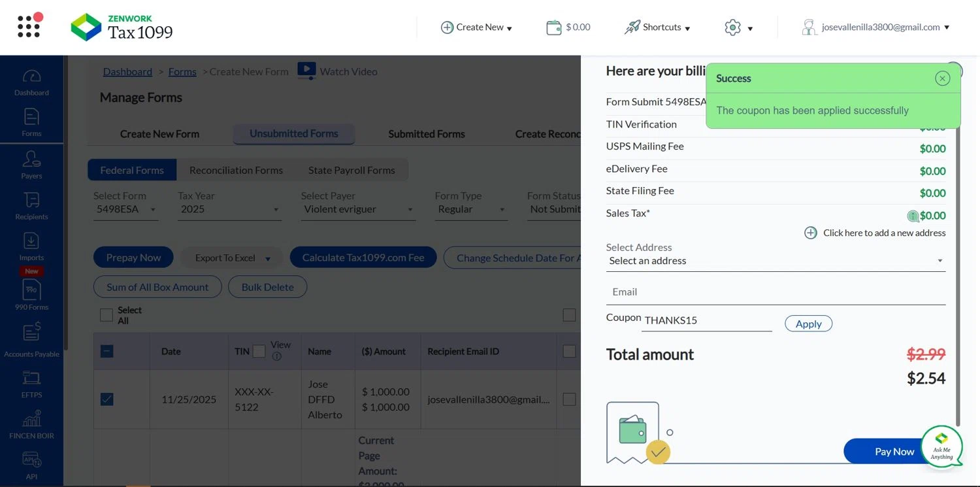Click the Bulk Delete button

pos(267,287)
